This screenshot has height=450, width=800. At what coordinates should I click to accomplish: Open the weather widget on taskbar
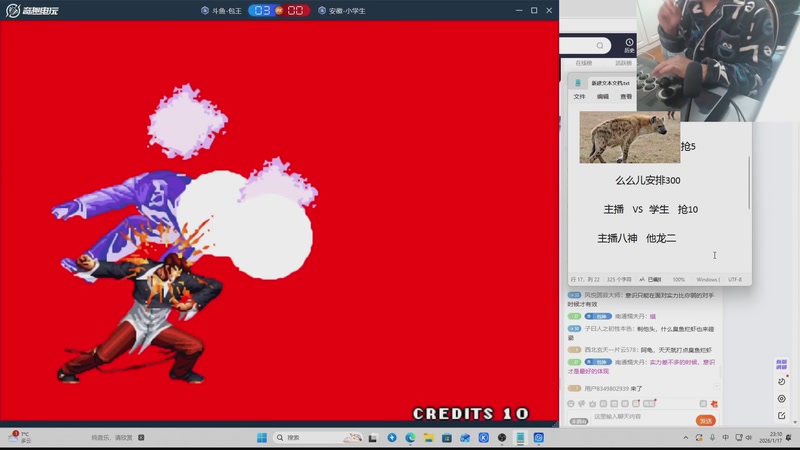point(19,437)
